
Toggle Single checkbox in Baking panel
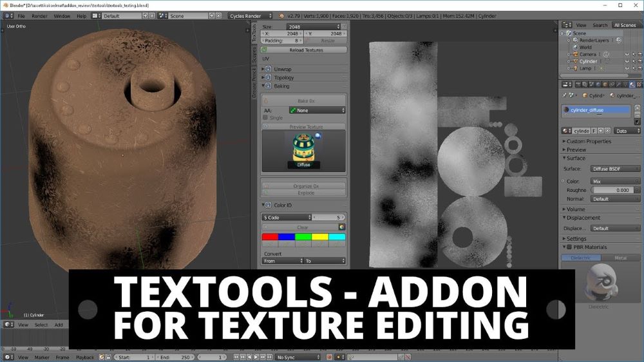tap(265, 117)
